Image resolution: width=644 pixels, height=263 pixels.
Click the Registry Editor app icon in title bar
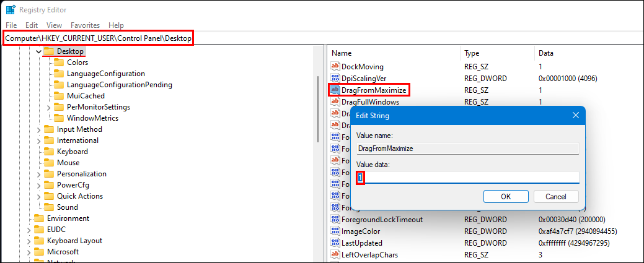pos(11,9)
